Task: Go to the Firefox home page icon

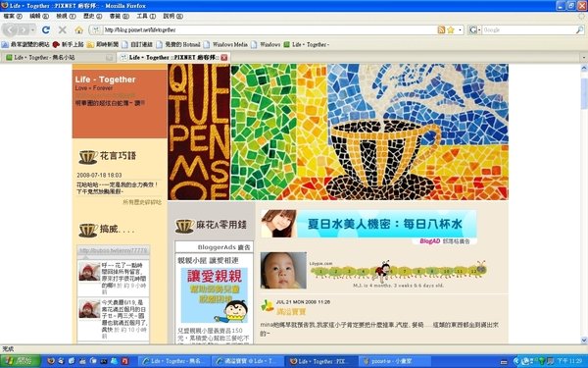Action: [x=78, y=29]
